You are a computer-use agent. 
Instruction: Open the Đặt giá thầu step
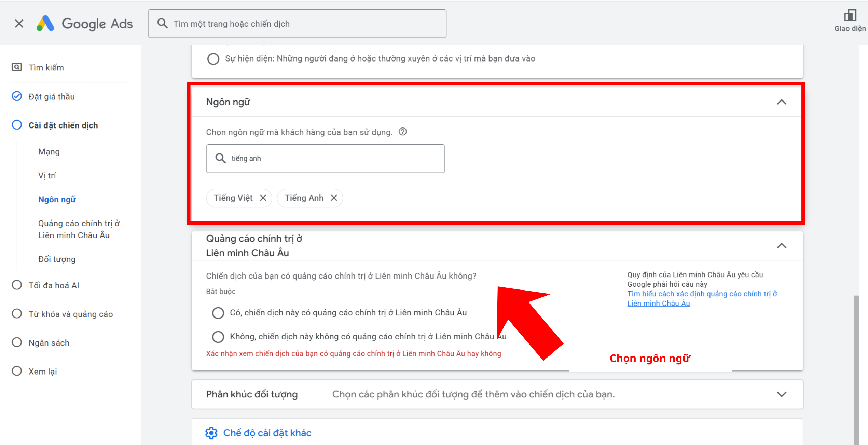[52, 97]
